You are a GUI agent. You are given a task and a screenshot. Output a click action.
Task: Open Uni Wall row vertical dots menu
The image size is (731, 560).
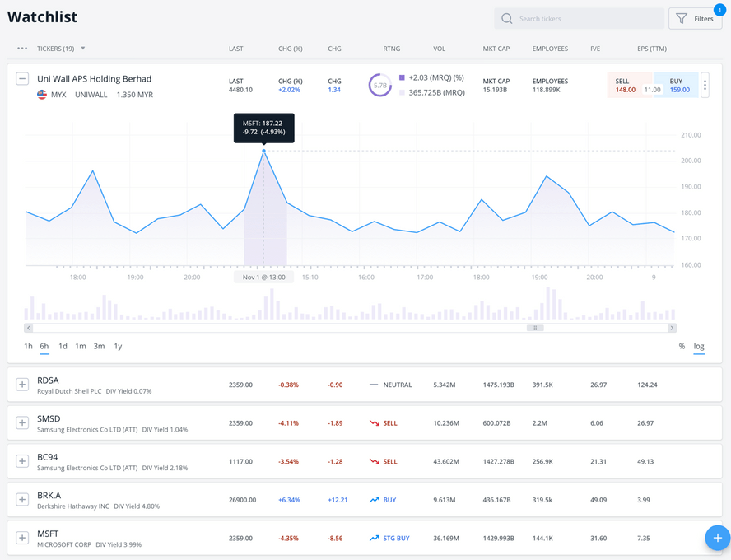[705, 86]
